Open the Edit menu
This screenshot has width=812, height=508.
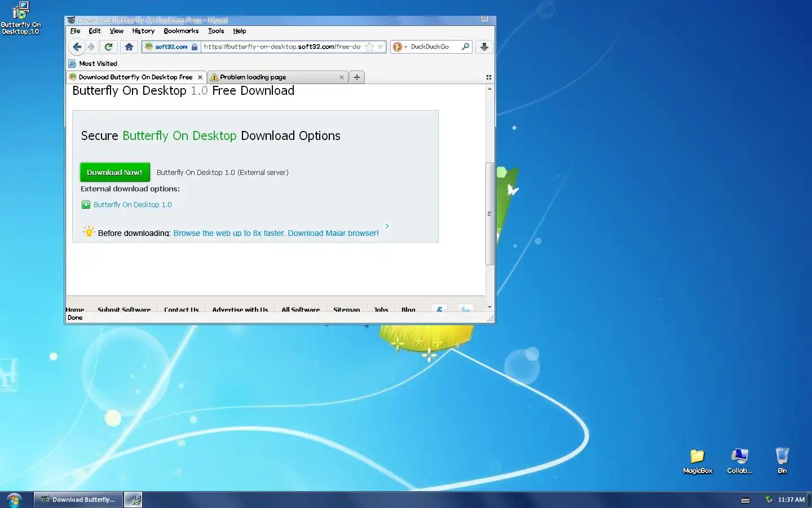click(95, 31)
